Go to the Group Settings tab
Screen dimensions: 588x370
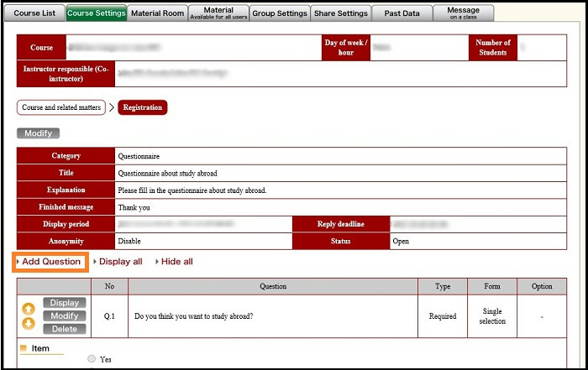[280, 13]
